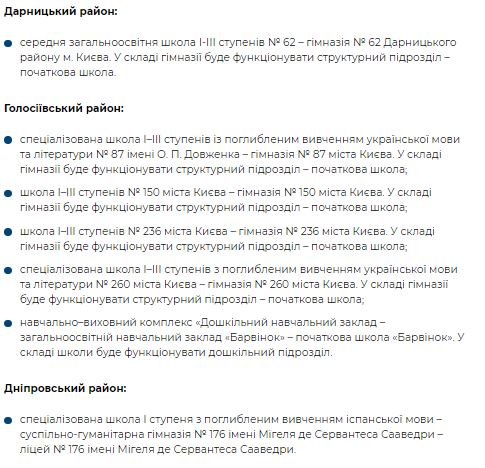Viewport: 485px width, 468px height.
Task: Click the bullet before school № 260 entry
Action: pyautogui.click(x=8, y=270)
